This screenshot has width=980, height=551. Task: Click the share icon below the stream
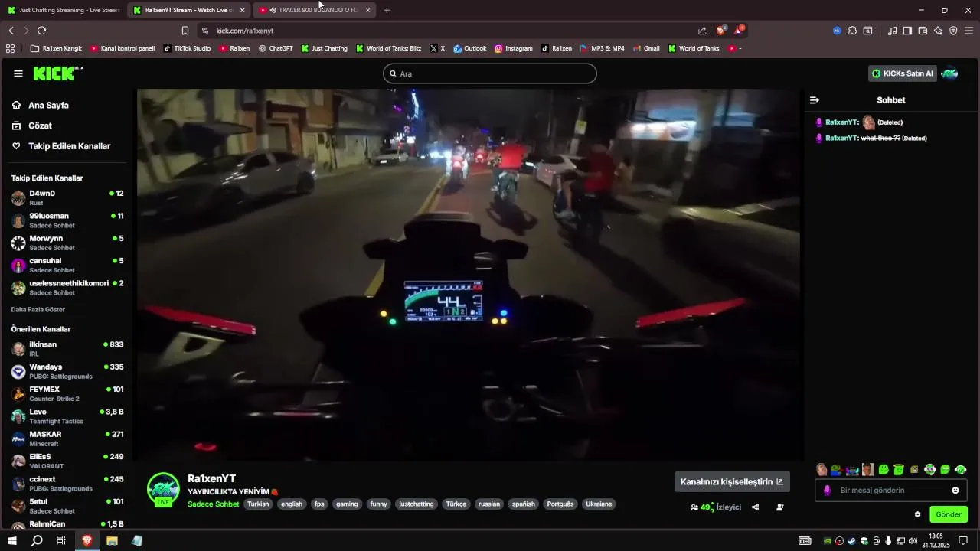click(756, 507)
